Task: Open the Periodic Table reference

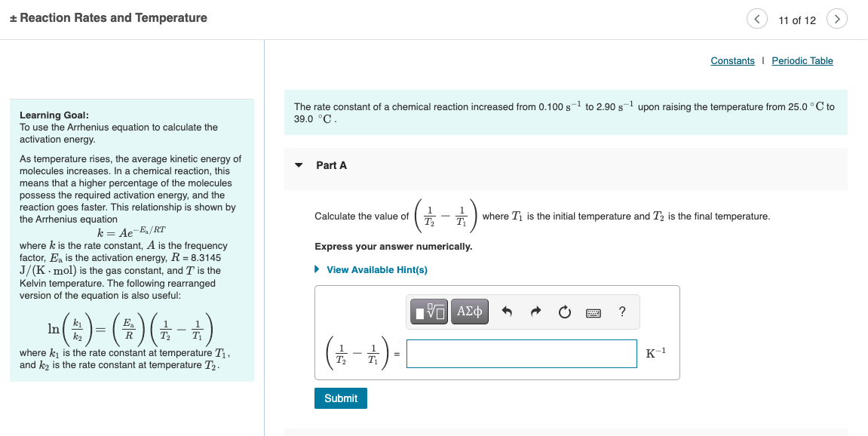Action: (x=802, y=60)
